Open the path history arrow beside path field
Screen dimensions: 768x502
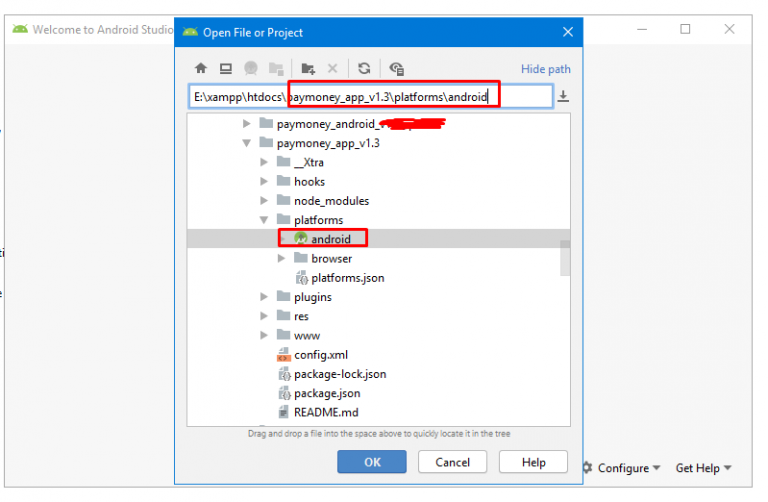pos(563,96)
